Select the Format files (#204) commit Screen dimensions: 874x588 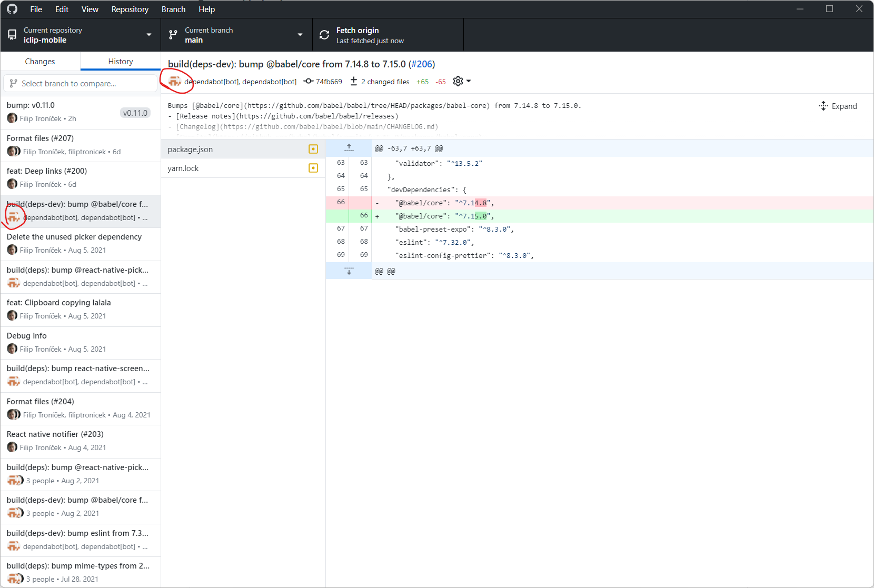(x=81, y=408)
